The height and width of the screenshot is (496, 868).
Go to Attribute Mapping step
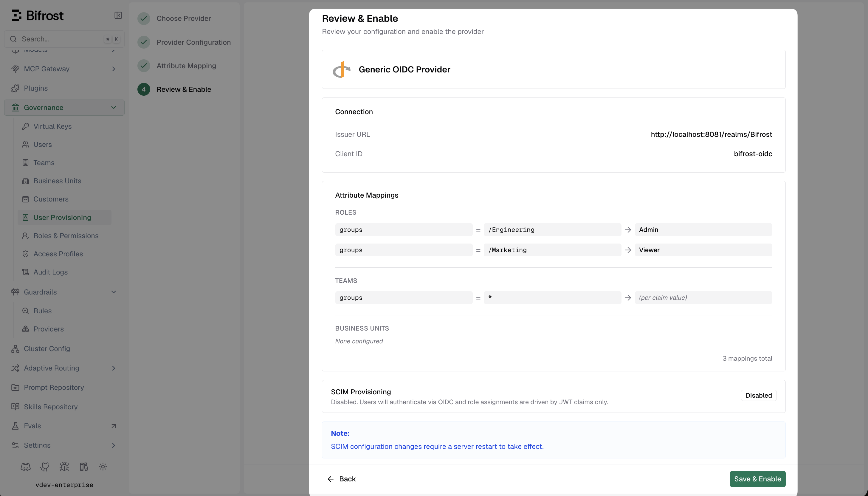tap(177, 66)
